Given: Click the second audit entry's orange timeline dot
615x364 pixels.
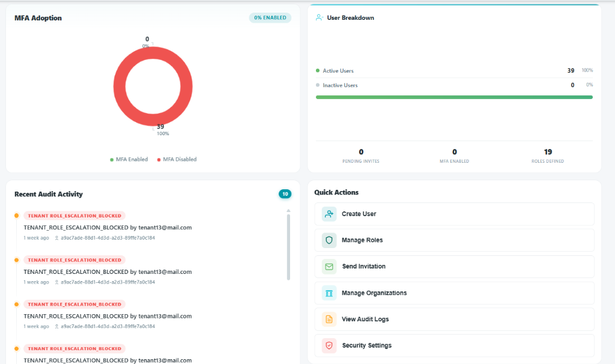Looking at the screenshot, I should tap(16, 260).
